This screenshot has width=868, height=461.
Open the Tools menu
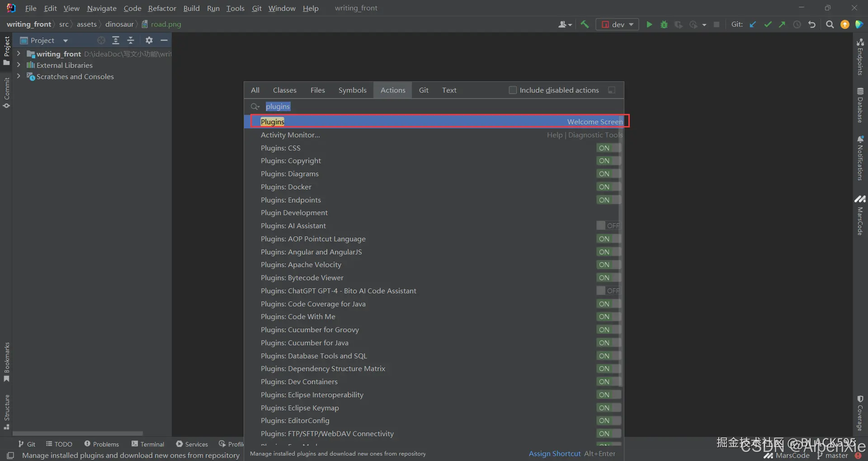(235, 8)
